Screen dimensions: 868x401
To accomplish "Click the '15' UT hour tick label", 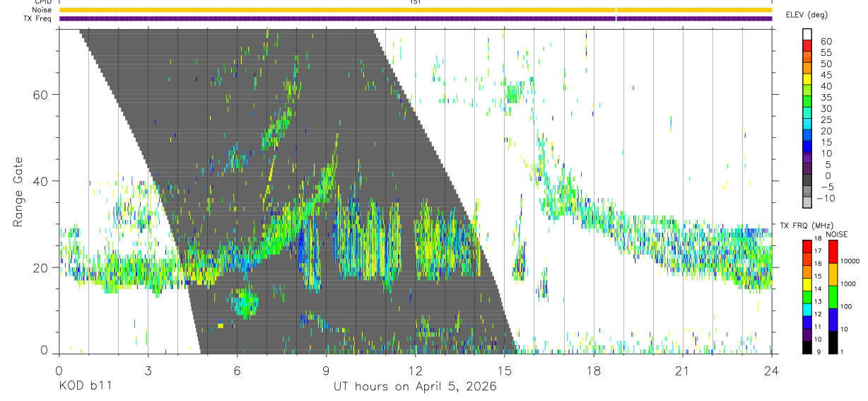I will point(505,371).
